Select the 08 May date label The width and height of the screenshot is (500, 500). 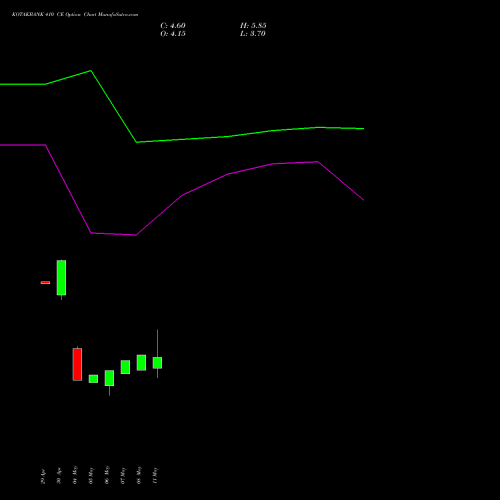coord(139,475)
